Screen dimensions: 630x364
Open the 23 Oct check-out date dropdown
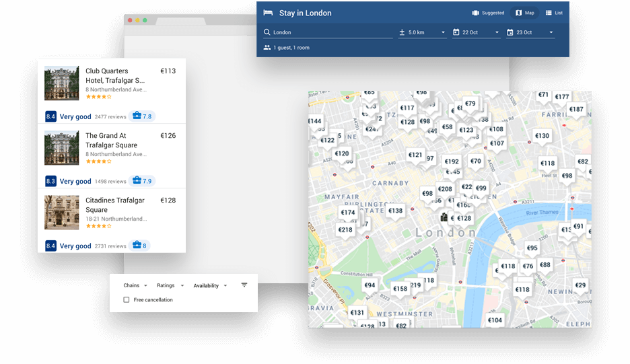tap(530, 32)
